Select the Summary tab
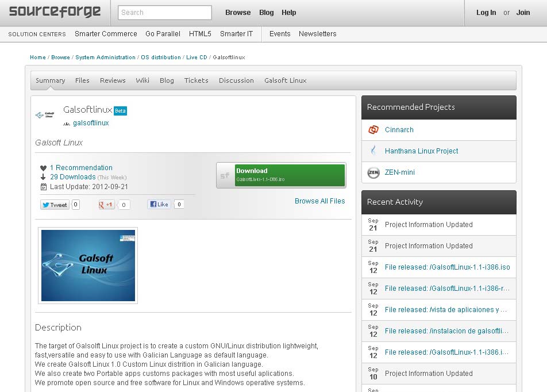The image size is (547, 392). pyautogui.click(x=50, y=80)
